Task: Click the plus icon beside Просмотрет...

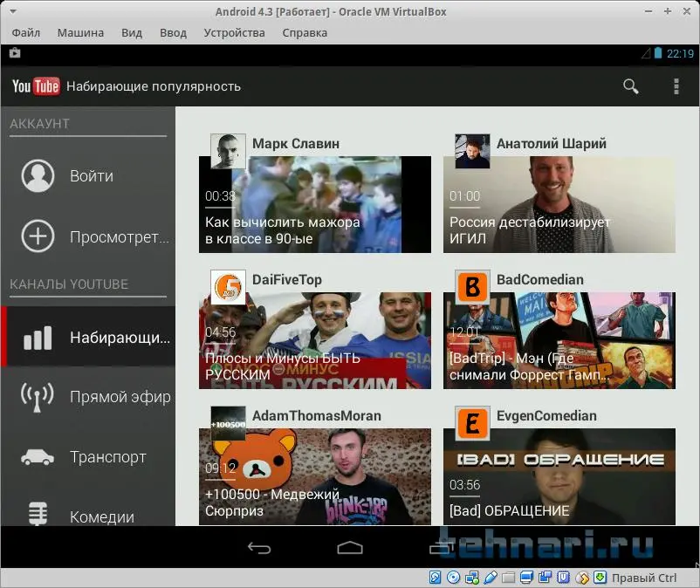Action: click(38, 236)
